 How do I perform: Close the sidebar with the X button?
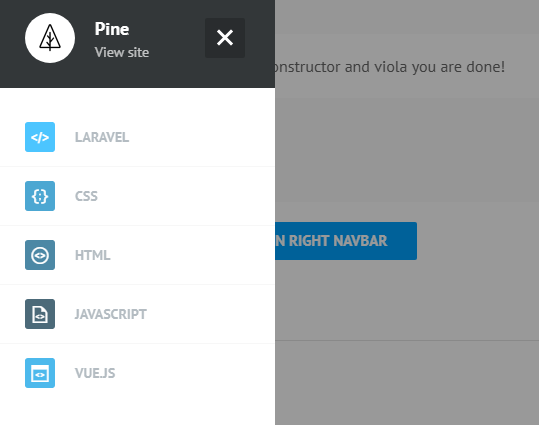(225, 38)
